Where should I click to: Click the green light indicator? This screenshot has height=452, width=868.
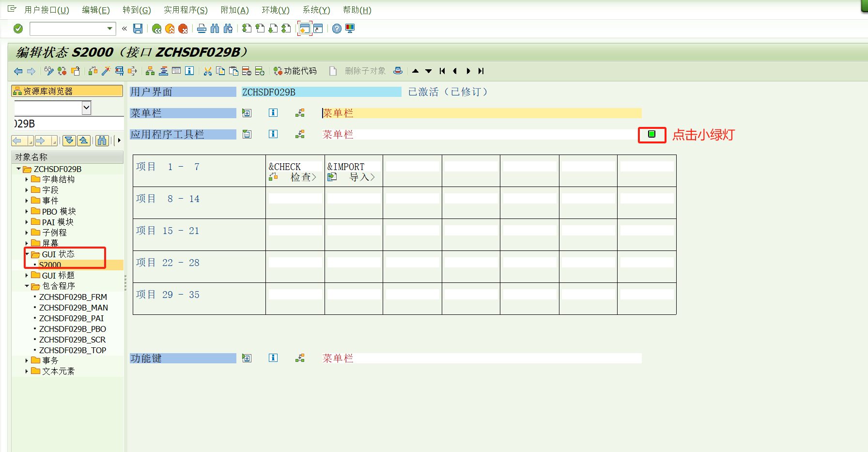(652, 134)
